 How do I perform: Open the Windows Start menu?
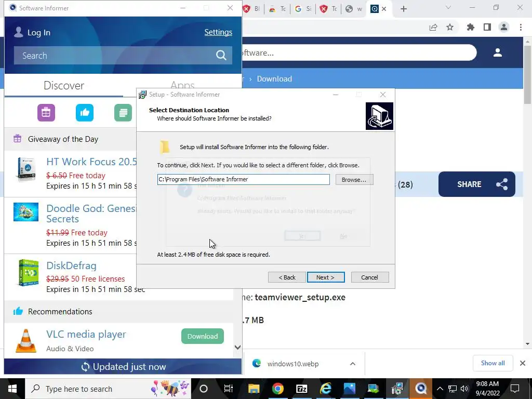tap(12, 389)
